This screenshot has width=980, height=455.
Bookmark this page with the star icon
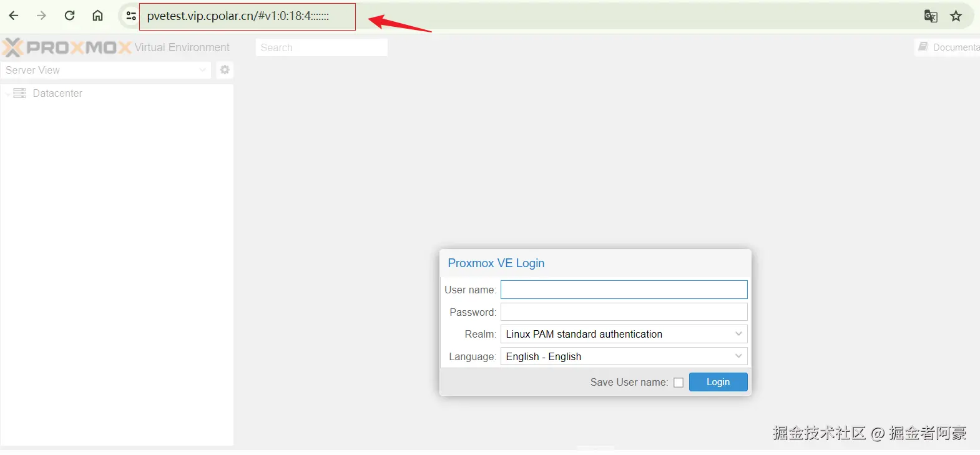(x=956, y=16)
